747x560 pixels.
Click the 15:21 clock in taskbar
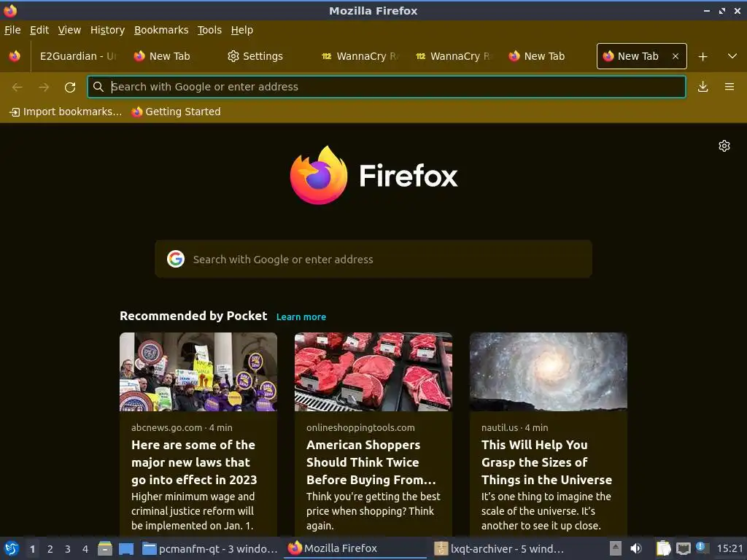pos(729,548)
